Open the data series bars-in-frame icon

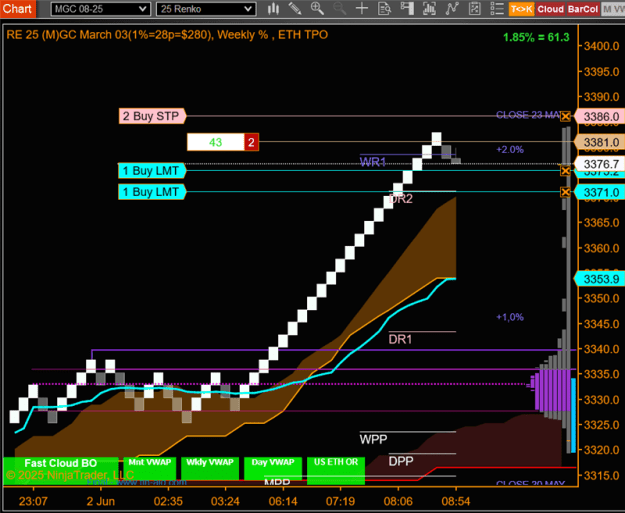(429, 9)
